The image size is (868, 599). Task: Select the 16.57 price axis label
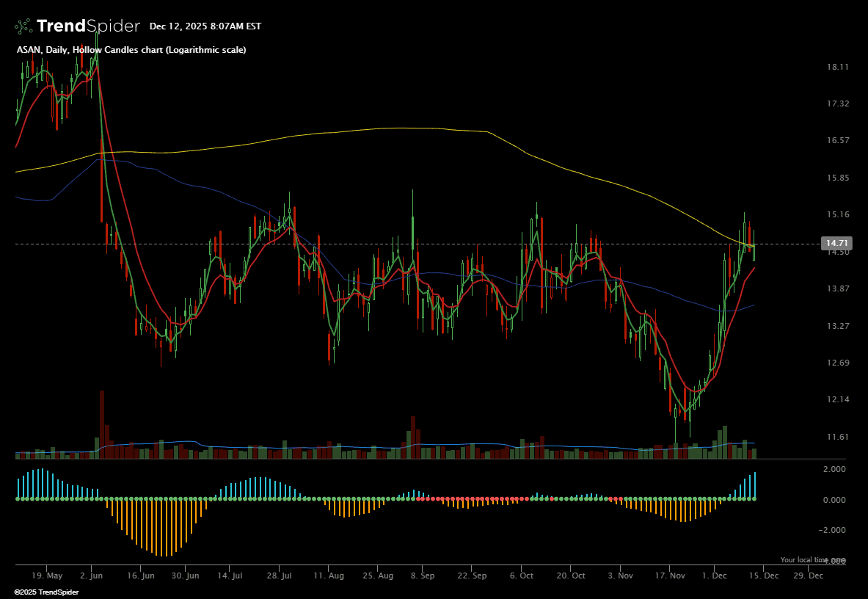(837, 141)
